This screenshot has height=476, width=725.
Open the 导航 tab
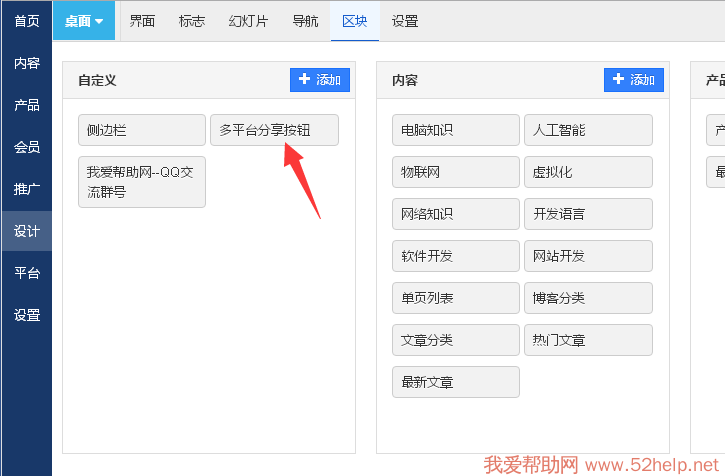point(305,21)
